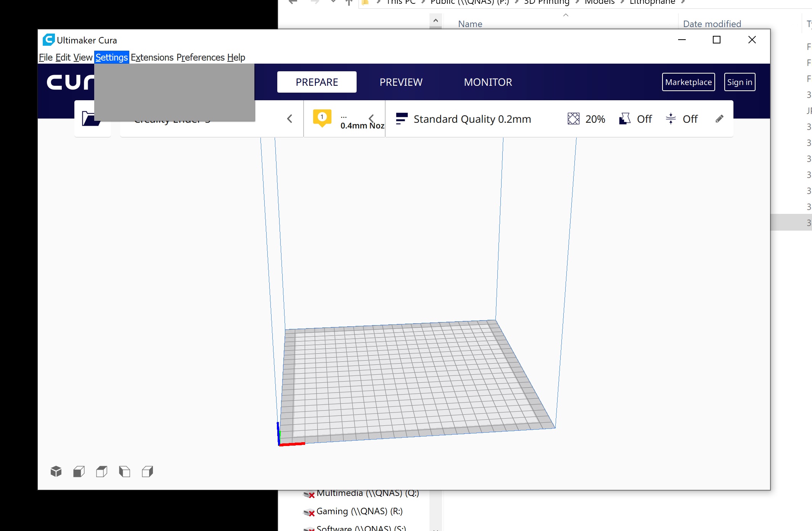Collapse the printer selection panel

(x=290, y=119)
